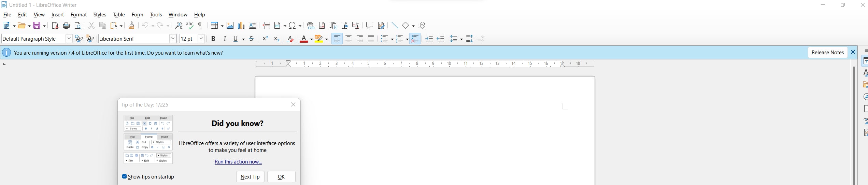The image size is (868, 185).
Task: Select Clone Formatting brush
Action: pos(132,26)
